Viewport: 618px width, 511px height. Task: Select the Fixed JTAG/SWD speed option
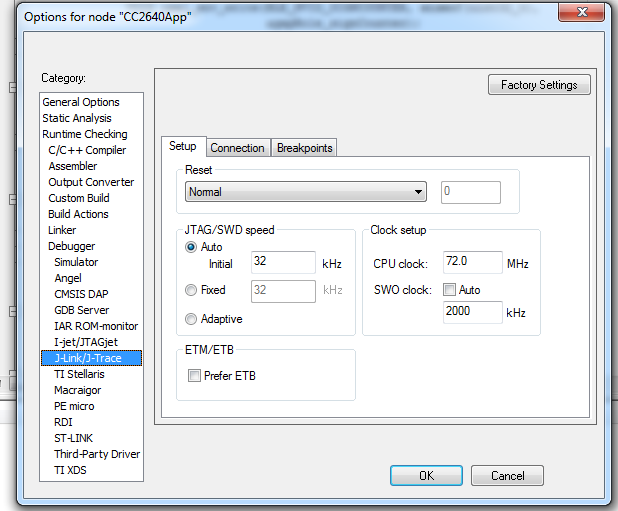(191, 290)
